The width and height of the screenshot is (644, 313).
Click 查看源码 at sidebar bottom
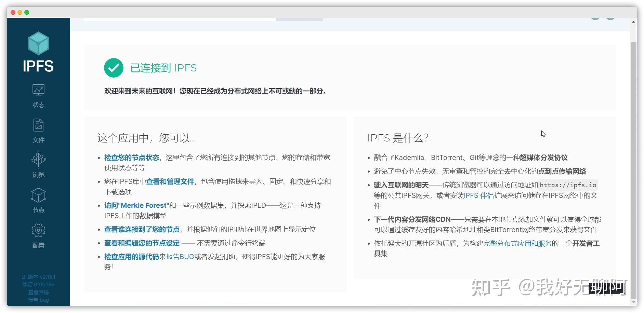pos(38,292)
